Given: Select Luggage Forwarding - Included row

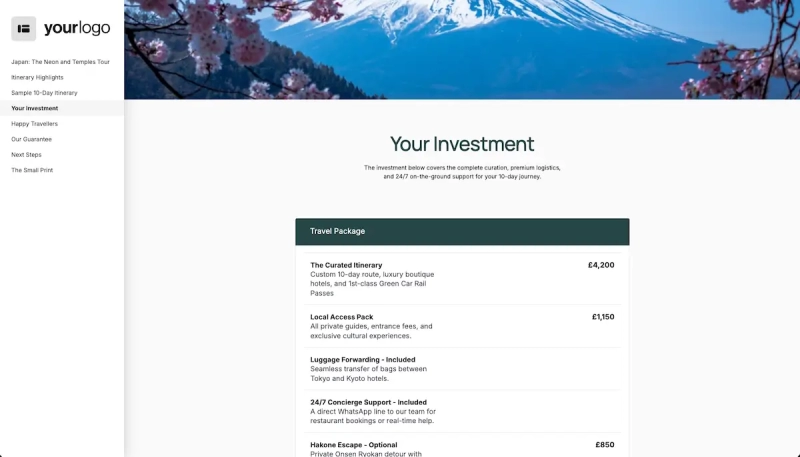Looking at the screenshot, I should tap(462, 369).
